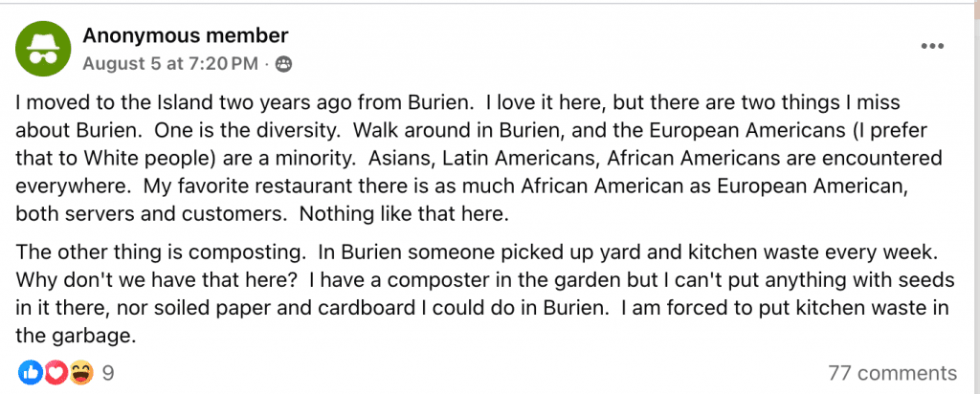The width and height of the screenshot is (980, 394).
Task: Click the final words "the garbage."
Action: coord(72,336)
